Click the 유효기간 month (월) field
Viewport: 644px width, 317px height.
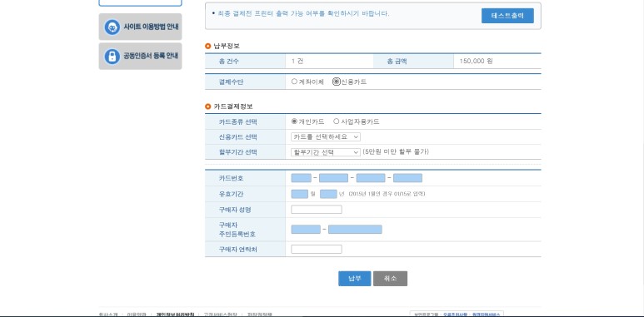(299, 194)
